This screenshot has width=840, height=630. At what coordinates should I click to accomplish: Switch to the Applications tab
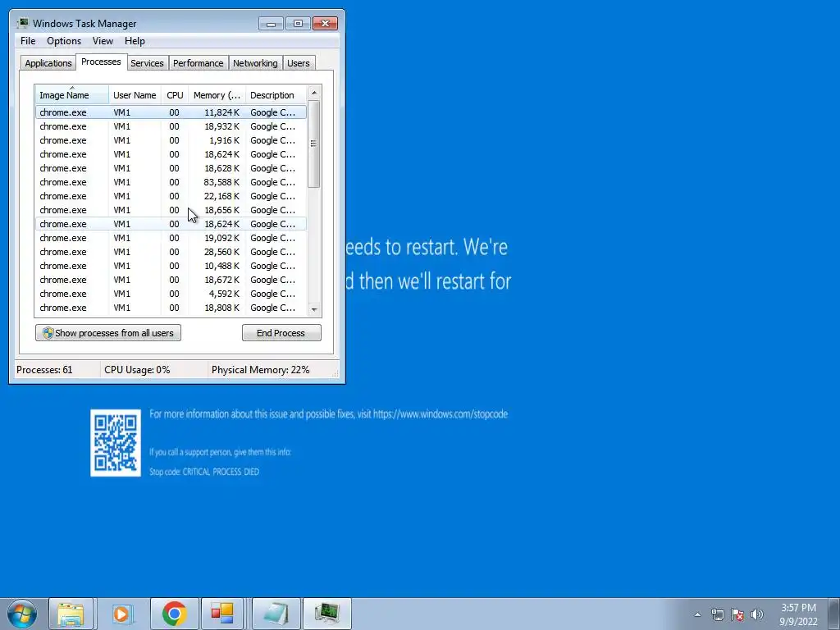[x=48, y=62]
